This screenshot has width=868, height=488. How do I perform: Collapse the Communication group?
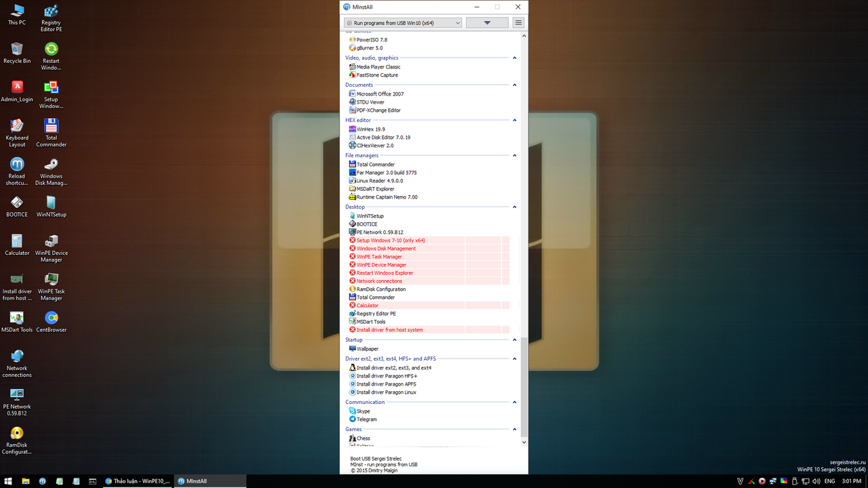pos(515,403)
